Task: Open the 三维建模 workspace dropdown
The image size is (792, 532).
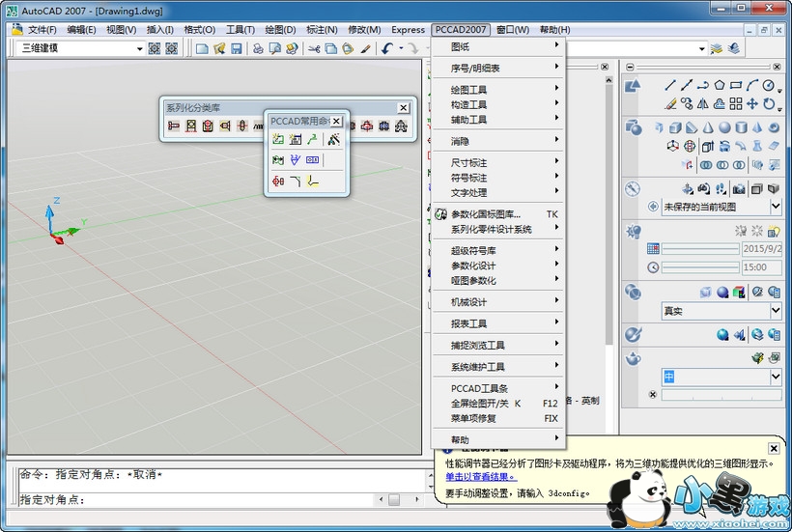Action: click(x=138, y=48)
